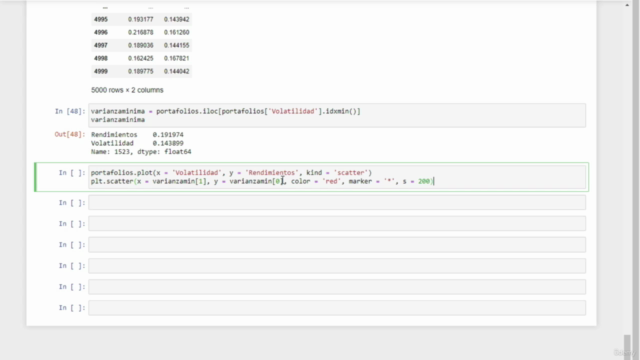Select the fifth empty code cell
Viewport: 640px width, 360px height.
[337, 287]
